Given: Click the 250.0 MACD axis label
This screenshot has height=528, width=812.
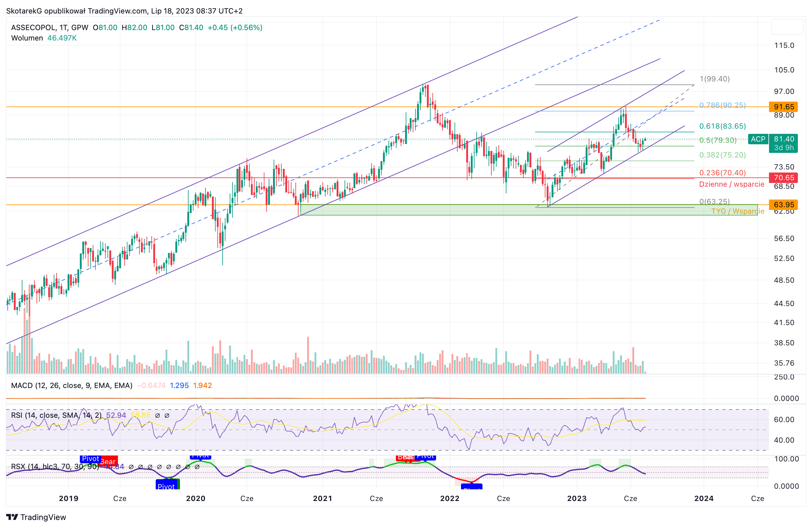Looking at the screenshot, I should point(784,377).
